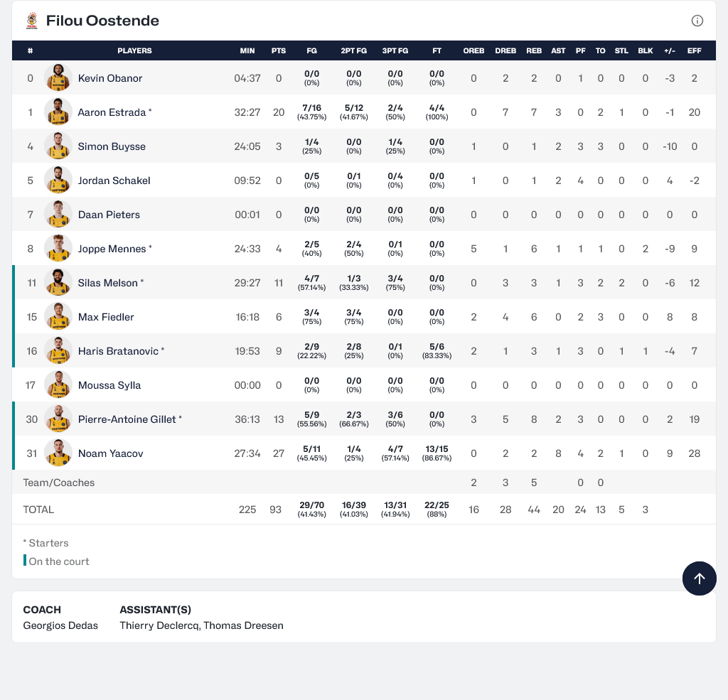The height and width of the screenshot is (700, 728).
Task: Click Jordan Schakel's player name
Action: pos(114,181)
